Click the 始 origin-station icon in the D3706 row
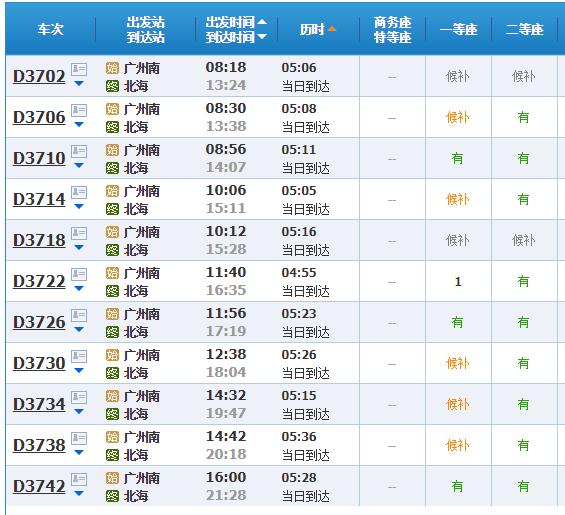 click(x=112, y=109)
